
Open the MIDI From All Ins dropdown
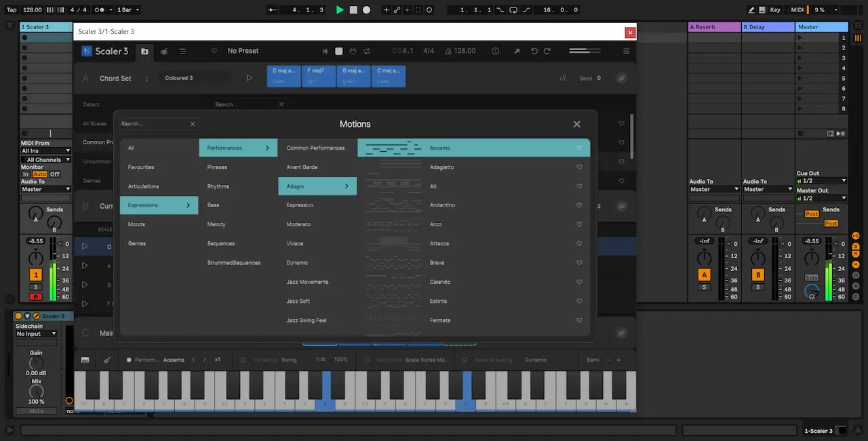pyautogui.click(x=45, y=150)
